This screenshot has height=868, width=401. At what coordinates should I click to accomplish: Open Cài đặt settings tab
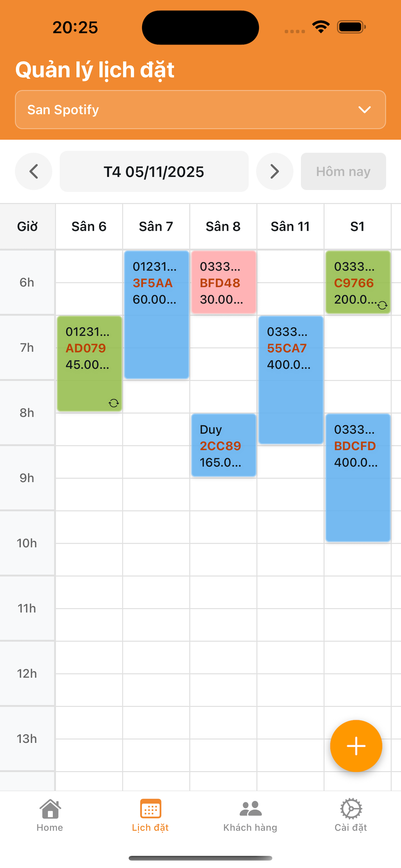350,815
